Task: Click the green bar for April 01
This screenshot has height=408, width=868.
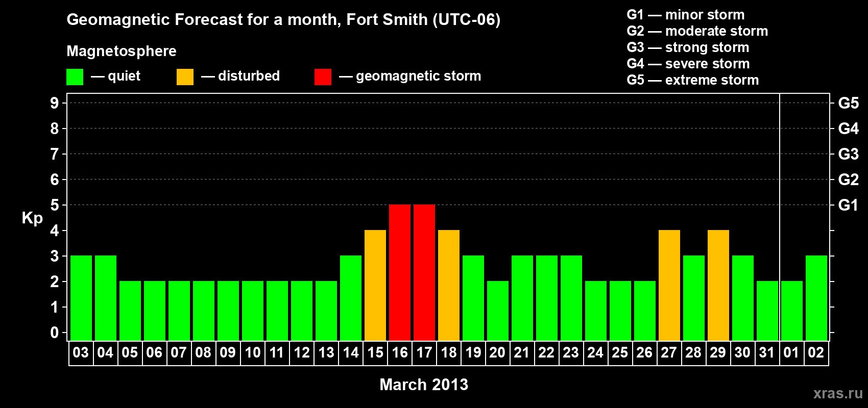Action: [x=792, y=311]
